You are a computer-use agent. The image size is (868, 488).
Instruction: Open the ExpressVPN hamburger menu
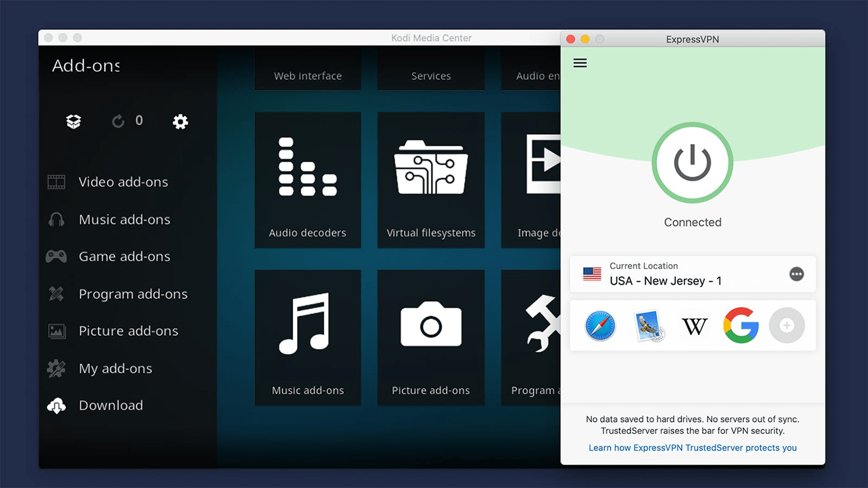[580, 63]
